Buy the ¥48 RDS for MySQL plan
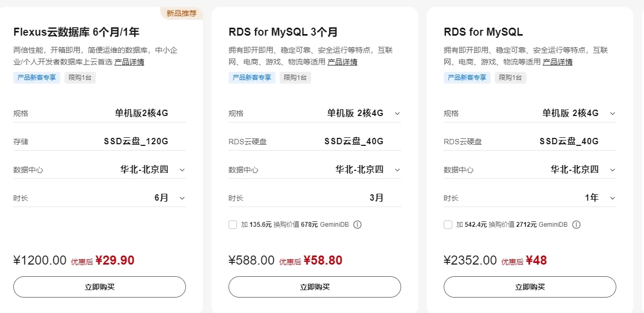The image size is (644, 313). (x=530, y=287)
